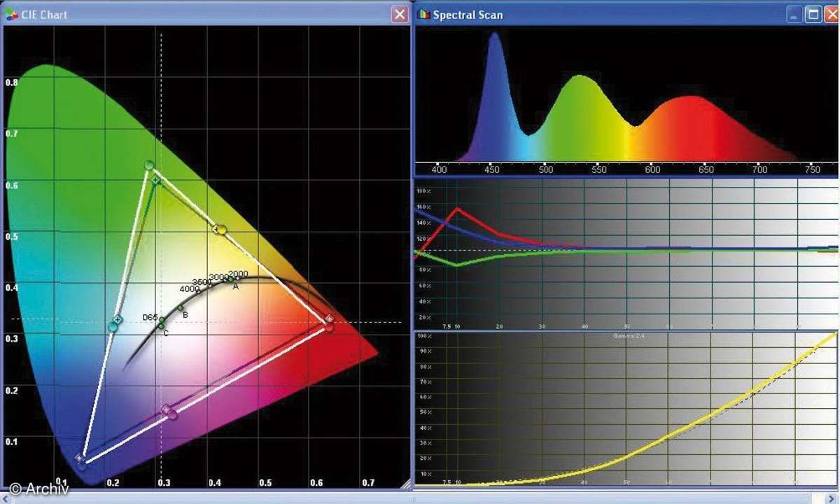840x504 pixels.
Task: Click the 3500 color temperature label
Action: pyautogui.click(x=202, y=282)
